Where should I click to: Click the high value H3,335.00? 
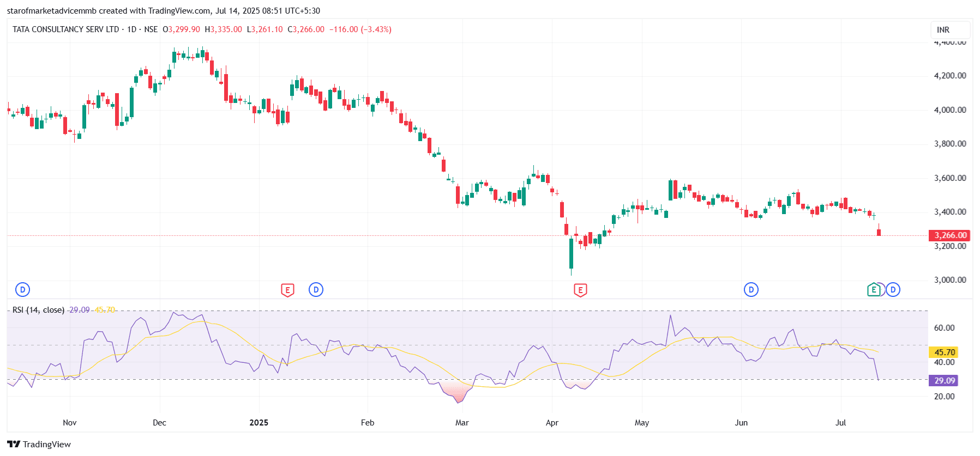224,29
